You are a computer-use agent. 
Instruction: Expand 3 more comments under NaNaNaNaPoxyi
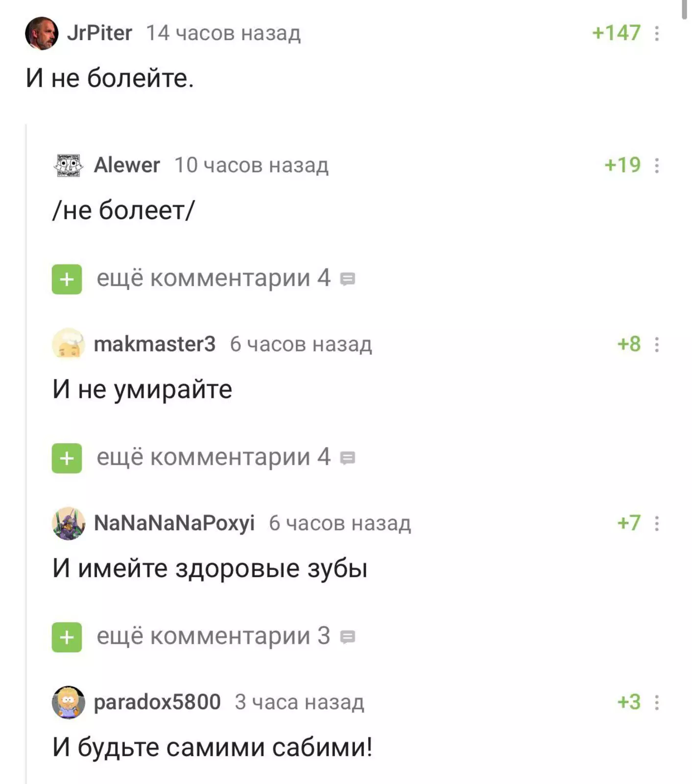click(67, 637)
